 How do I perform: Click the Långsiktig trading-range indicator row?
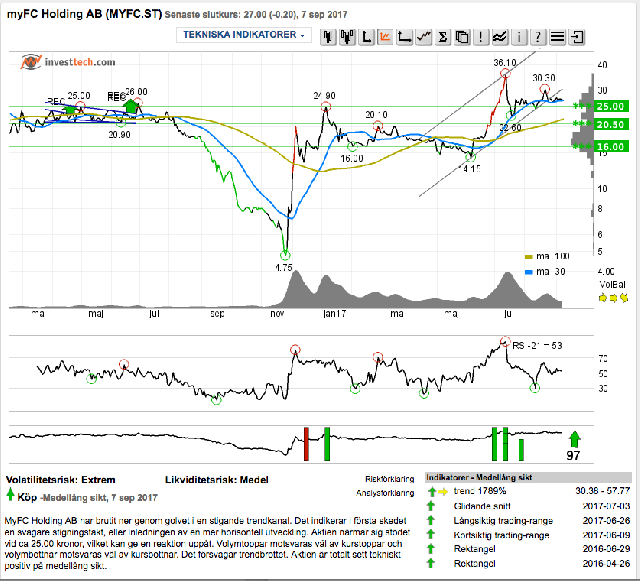coord(529,521)
